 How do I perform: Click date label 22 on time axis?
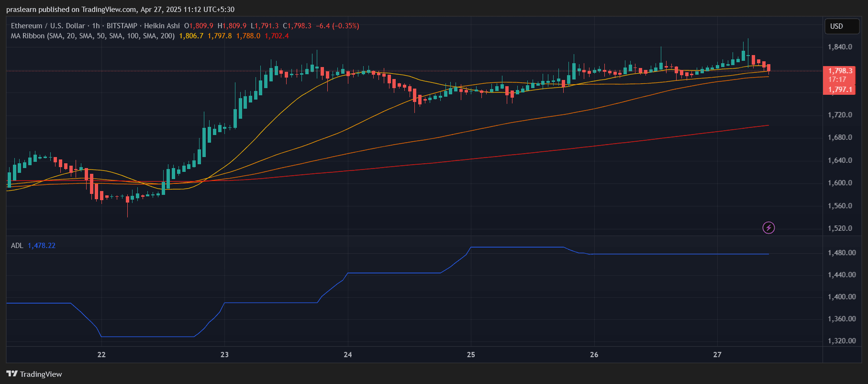[x=101, y=355]
